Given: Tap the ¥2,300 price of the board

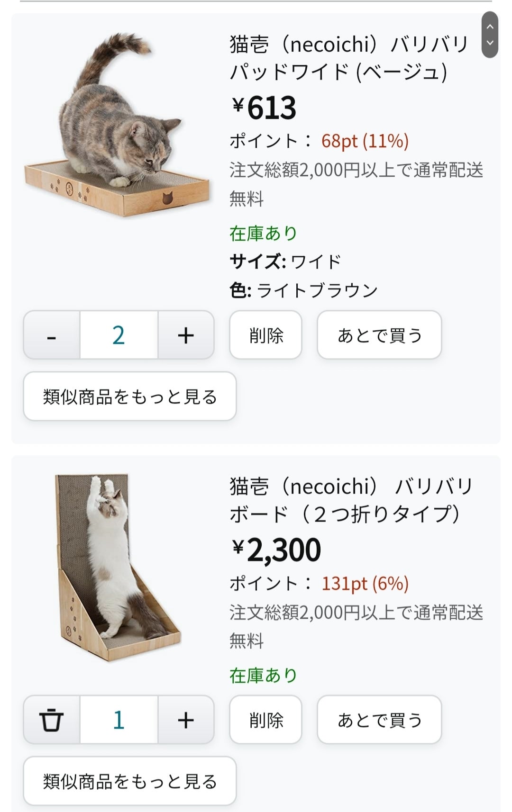Looking at the screenshot, I should tap(277, 550).
